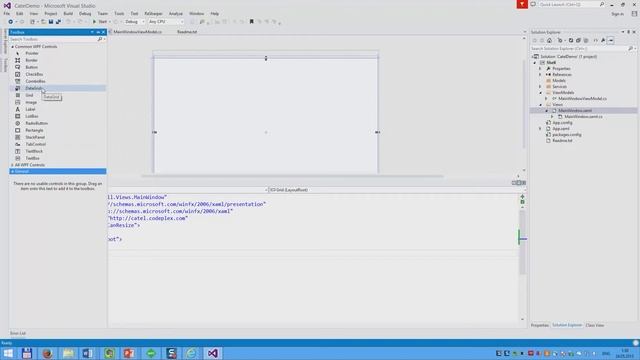Expand the References node in Solution Explorer

[540, 75]
